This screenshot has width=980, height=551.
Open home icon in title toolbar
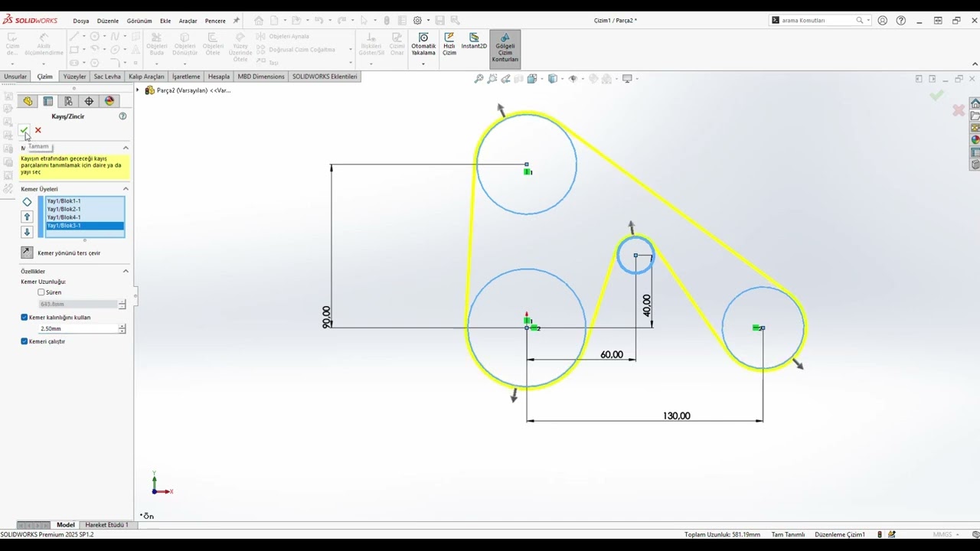259,21
